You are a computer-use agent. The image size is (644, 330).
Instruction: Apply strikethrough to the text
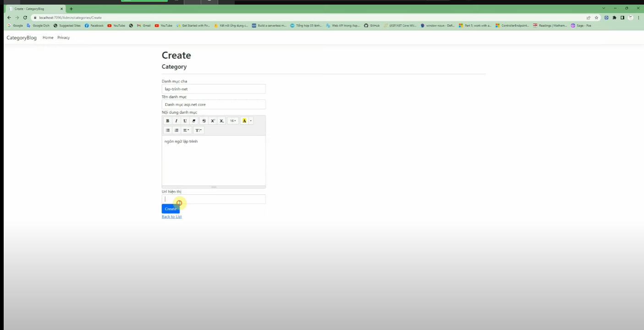[204, 121]
